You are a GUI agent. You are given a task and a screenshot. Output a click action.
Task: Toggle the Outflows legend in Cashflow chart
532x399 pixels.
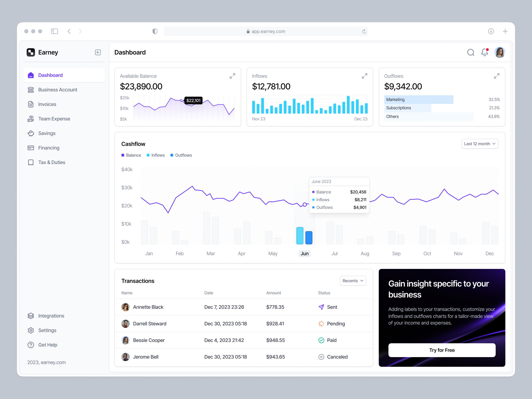pos(181,155)
